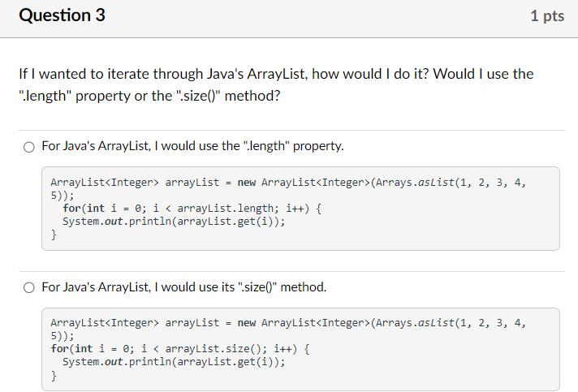
Task: Click the answer label mentioning ".size()" method
Action: pos(184,286)
